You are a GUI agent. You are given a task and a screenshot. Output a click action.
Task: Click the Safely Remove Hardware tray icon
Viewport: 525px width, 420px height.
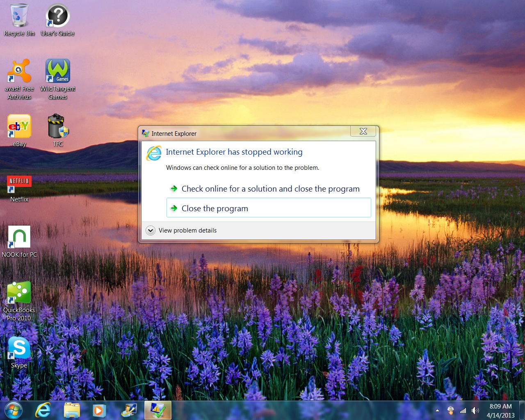[x=450, y=411]
